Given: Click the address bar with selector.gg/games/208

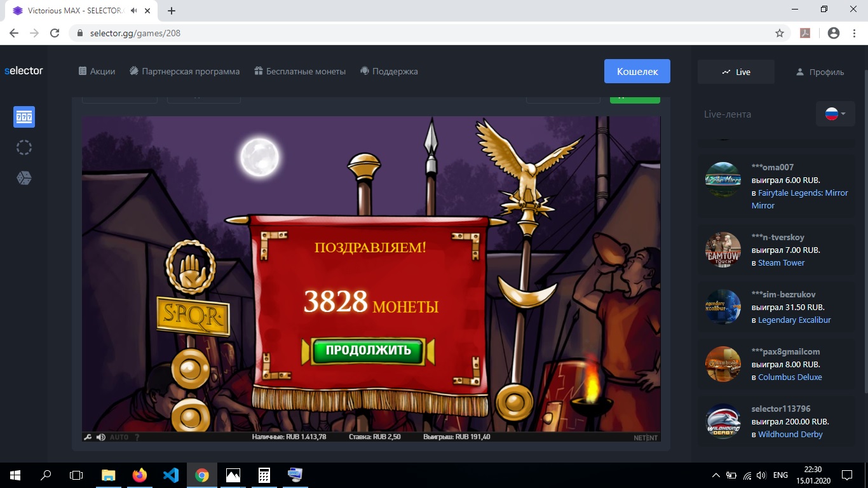Looking at the screenshot, I should (x=429, y=33).
